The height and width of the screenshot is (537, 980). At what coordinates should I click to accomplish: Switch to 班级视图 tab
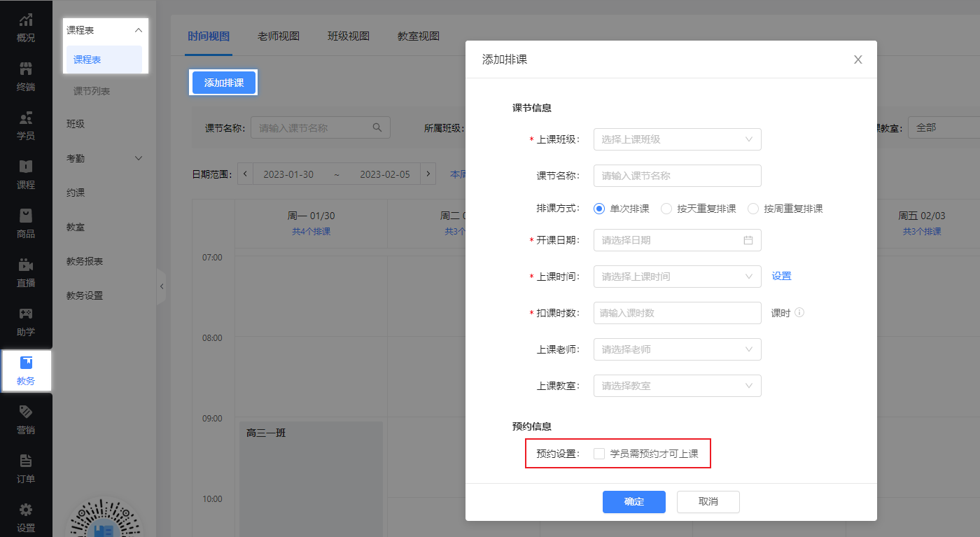(x=349, y=36)
